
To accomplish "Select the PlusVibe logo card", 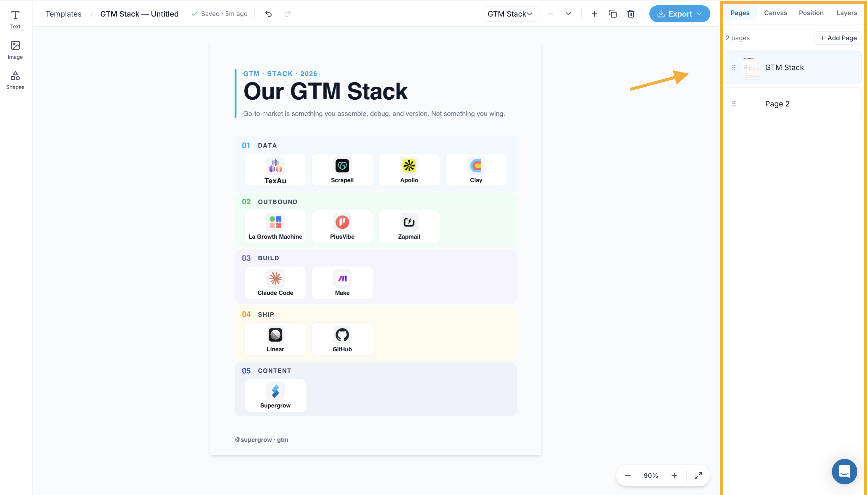I will pyautogui.click(x=342, y=227).
